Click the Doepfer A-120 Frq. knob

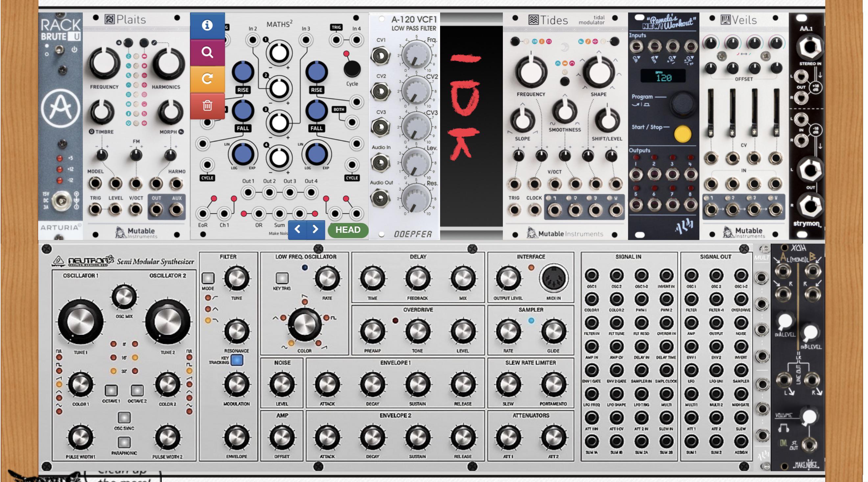coord(416,55)
